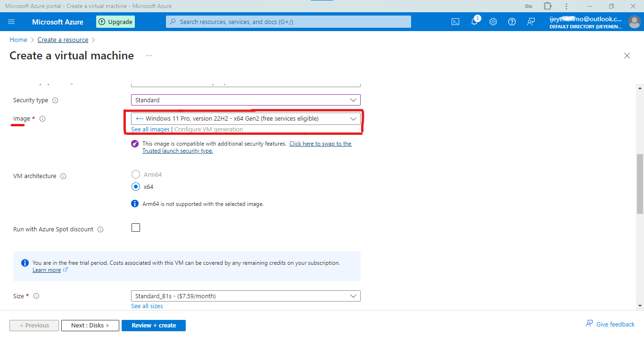Screen dimensions: 644x343
Task: Close the Create a virtual machine blade
Action: [x=627, y=56]
